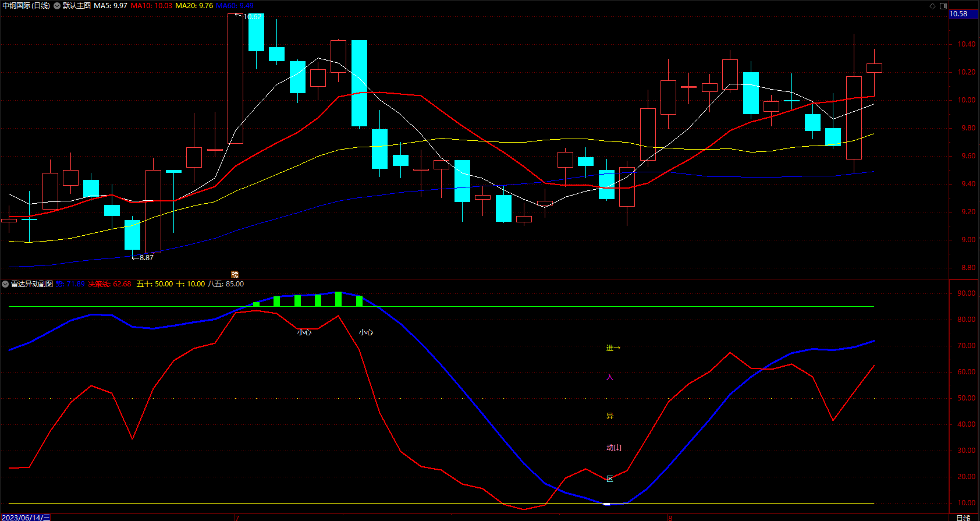Click the 10.58 price tag on the axis
Screen dimensions: 980x521
tap(964, 14)
